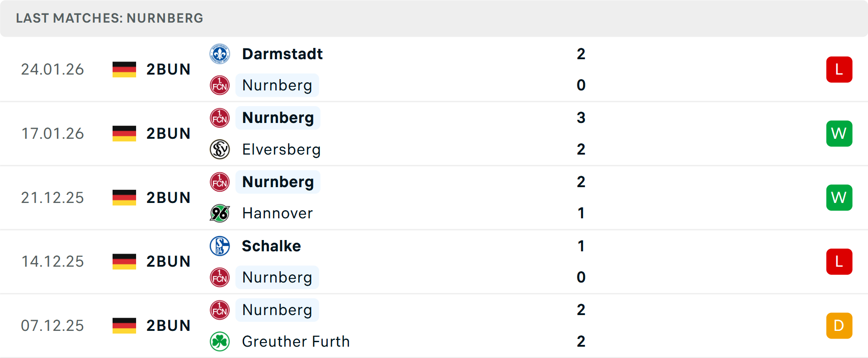
Task: Click the Darmstadt club crest
Action: 219,53
